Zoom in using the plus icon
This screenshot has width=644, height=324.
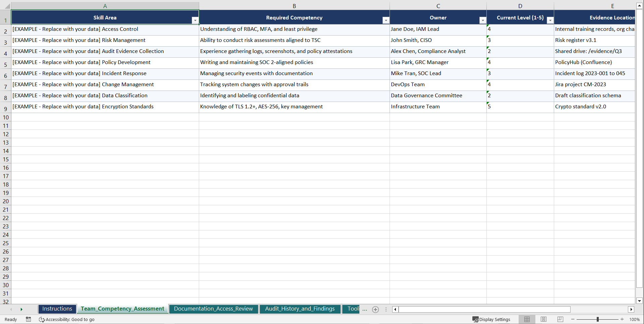622,319
